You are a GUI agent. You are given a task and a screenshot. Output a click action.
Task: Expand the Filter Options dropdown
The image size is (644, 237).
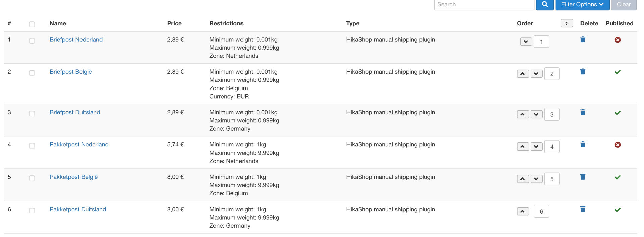coord(582,5)
